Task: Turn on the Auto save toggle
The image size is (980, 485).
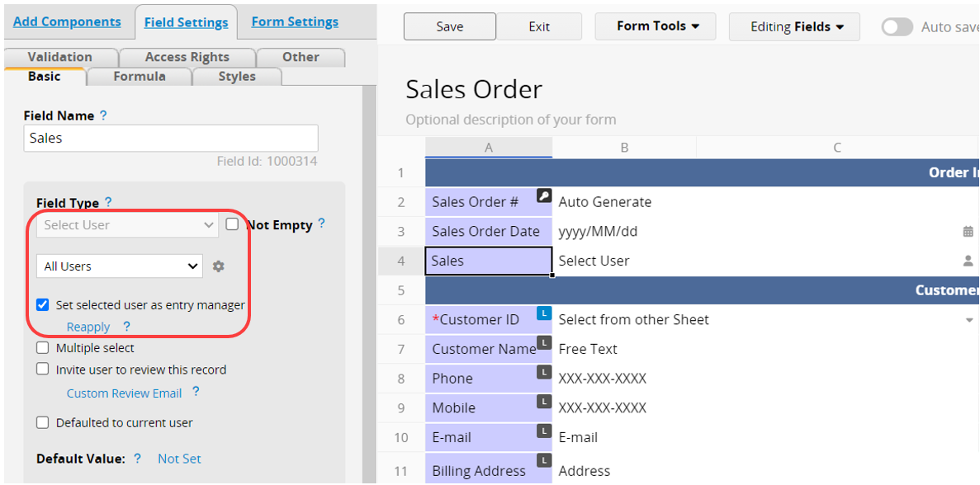Action: pos(897,27)
